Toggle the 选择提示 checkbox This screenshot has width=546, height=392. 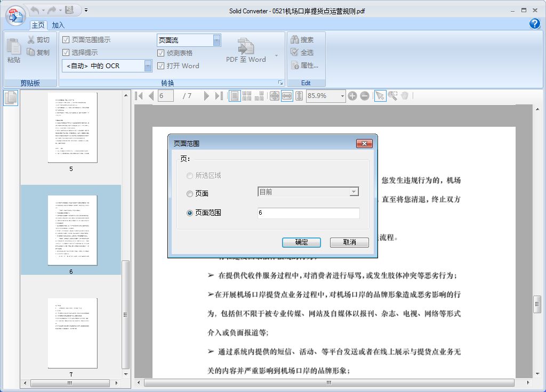pyautogui.click(x=66, y=53)
